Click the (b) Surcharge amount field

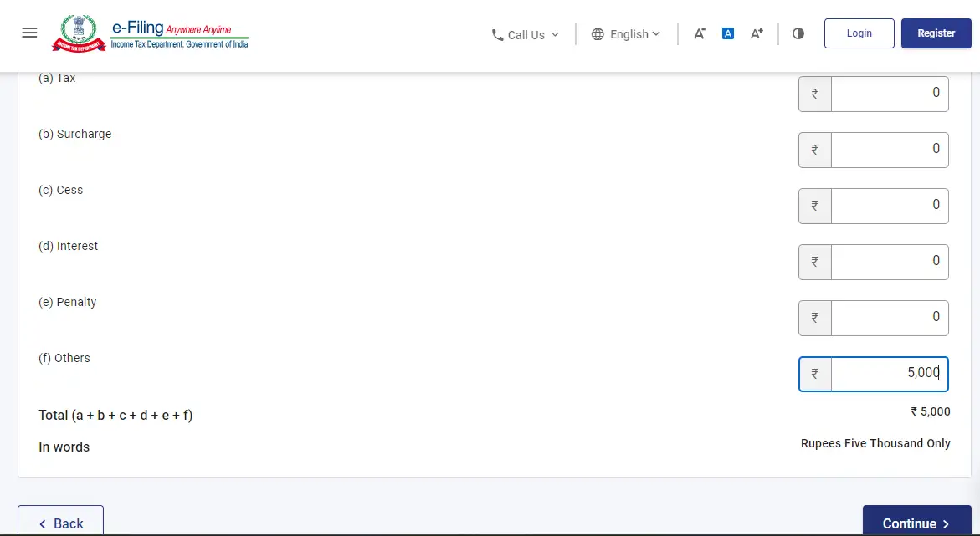[889, 149]
